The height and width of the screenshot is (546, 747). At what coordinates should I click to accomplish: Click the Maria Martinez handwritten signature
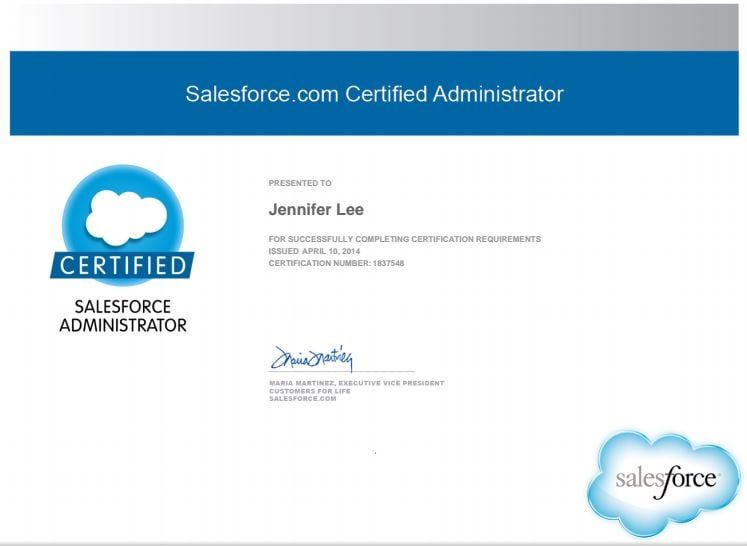312,358
